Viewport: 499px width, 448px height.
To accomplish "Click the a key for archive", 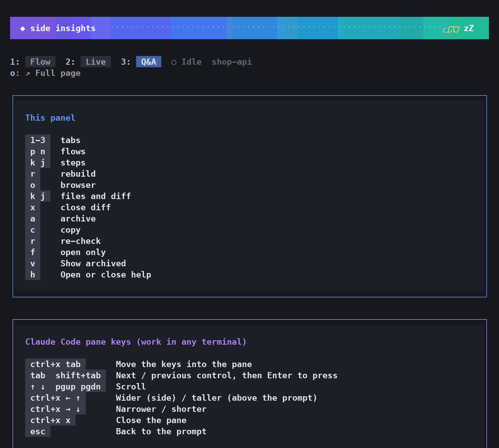I will (33, 218).
